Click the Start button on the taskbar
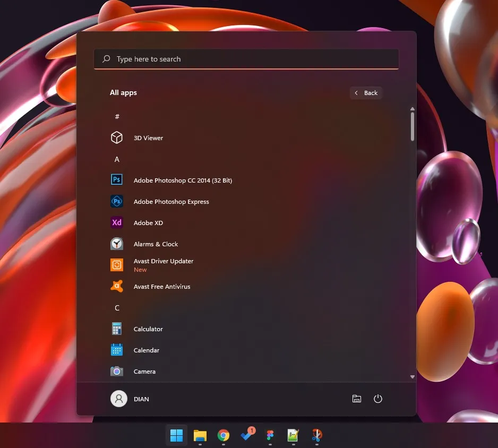 (x=176, y=436)
